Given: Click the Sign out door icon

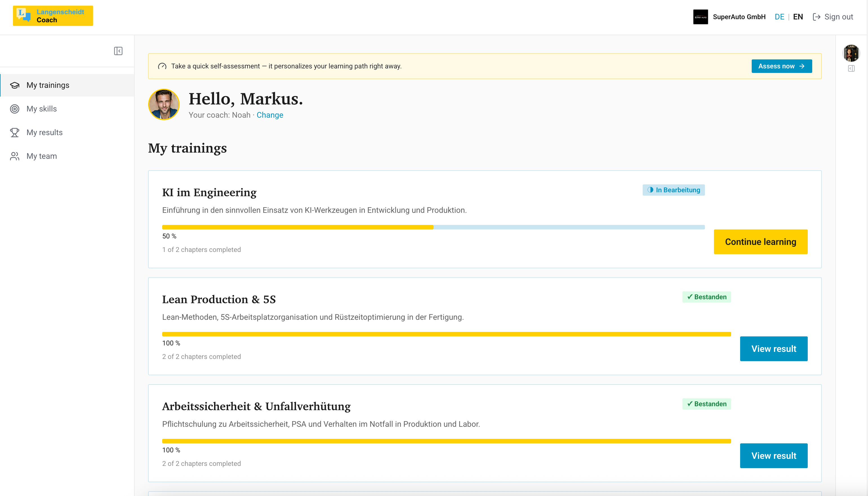Looking at the screenshot, I should tap(816, 17).
